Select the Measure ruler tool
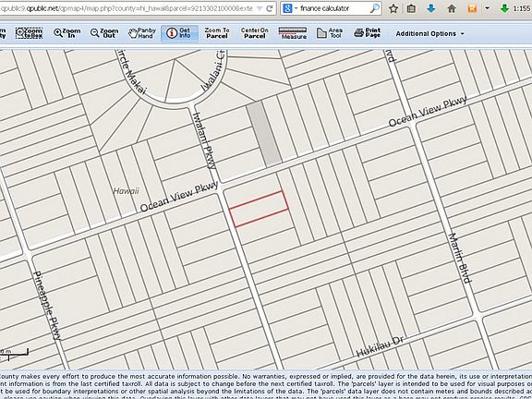The image size is (532, 399). coord(293,33)
